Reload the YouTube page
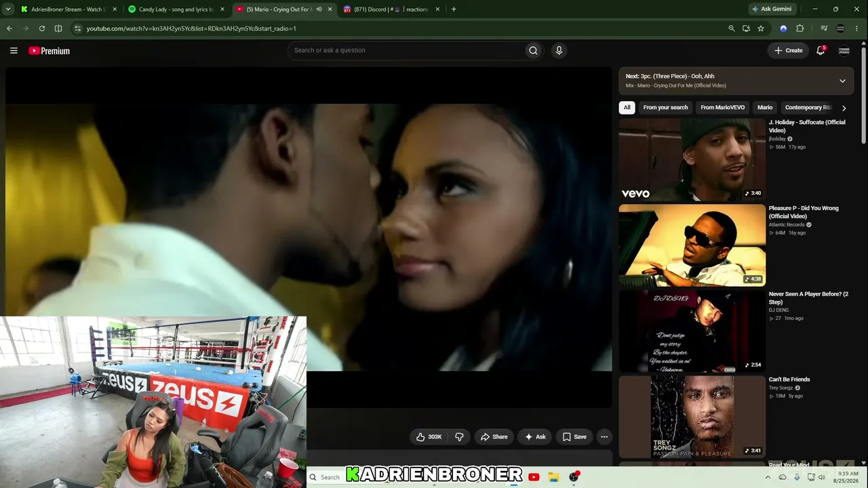Viewport: 868px width, 488px height. (x=42, y=28)
